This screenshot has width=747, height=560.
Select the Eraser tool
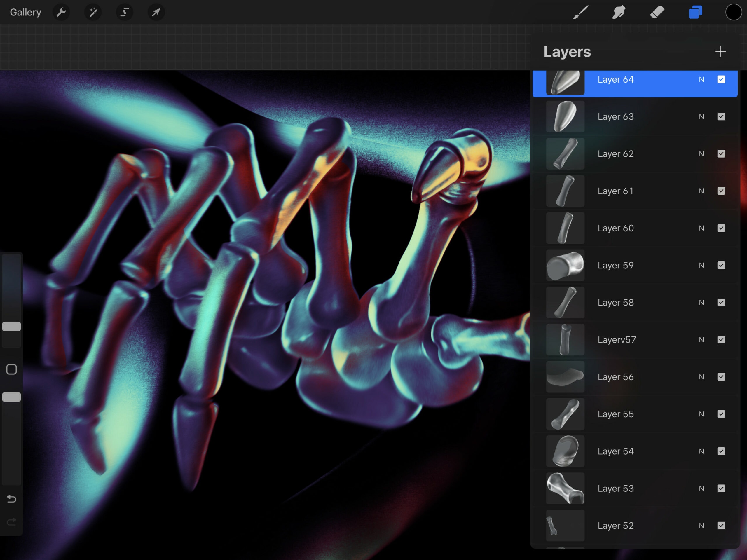click(x=657, y=13)
